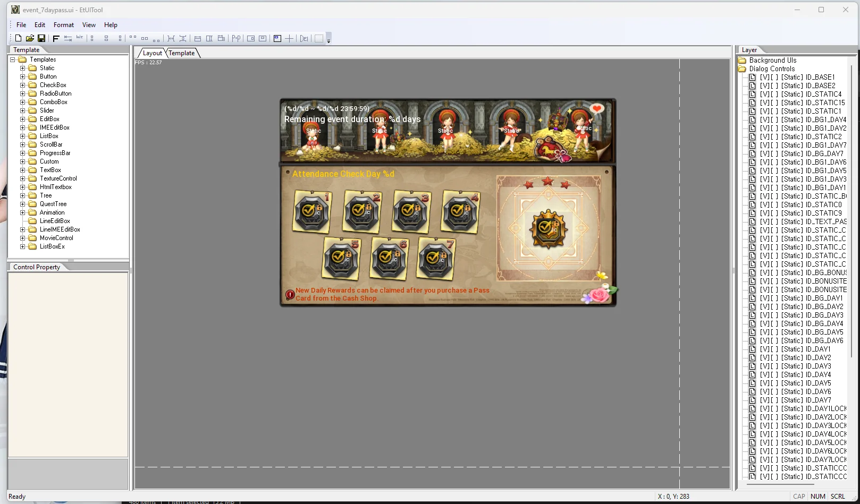860x504 pixels.
Task: Open a file with the folder icon
Action: [x=30, y=38]
